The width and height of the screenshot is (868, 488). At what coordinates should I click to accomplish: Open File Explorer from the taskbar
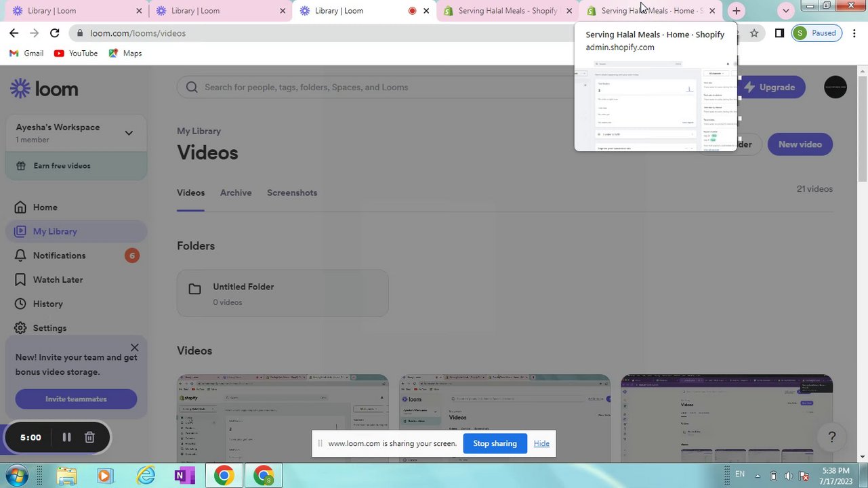(x=66, y=476)
